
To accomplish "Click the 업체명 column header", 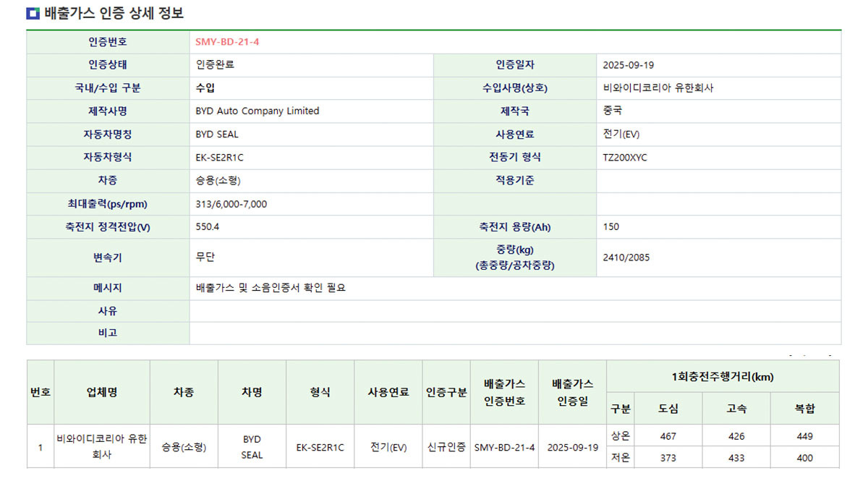I will tap(102, 392).
